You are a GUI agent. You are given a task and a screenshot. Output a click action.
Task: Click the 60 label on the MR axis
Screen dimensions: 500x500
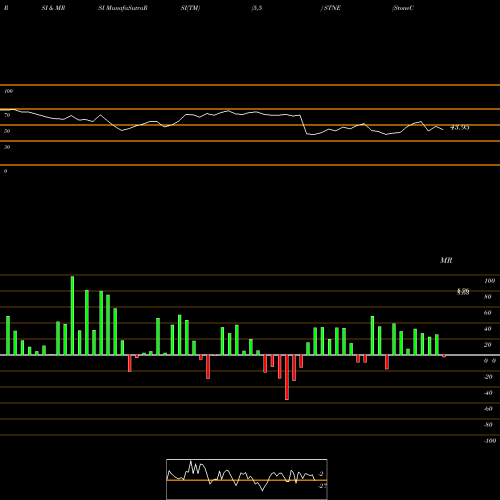[x=488, y=313]
